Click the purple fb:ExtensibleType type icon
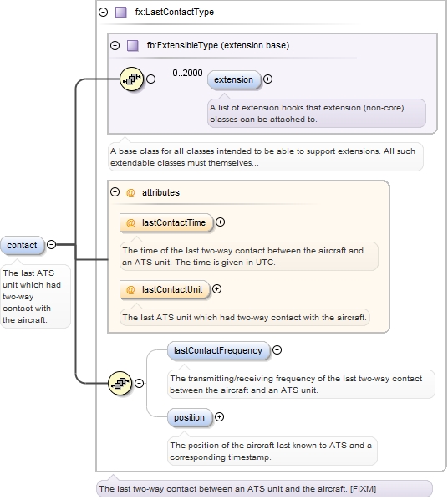Screen dimensions: 448x500 point(133,46)
